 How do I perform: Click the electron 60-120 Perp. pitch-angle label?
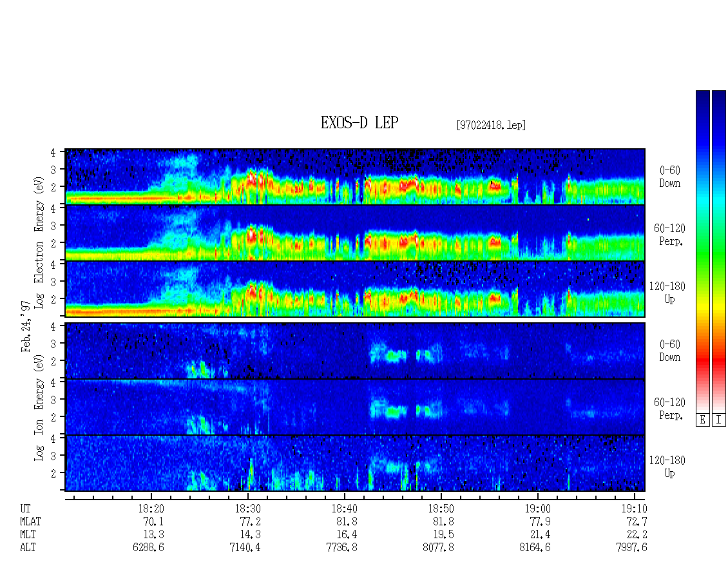coord(669,235)
